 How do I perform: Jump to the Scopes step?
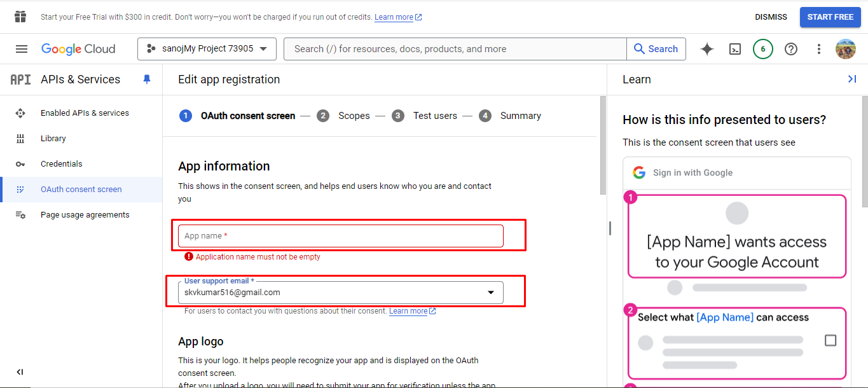pyautogui.click(x=354, y=116)
